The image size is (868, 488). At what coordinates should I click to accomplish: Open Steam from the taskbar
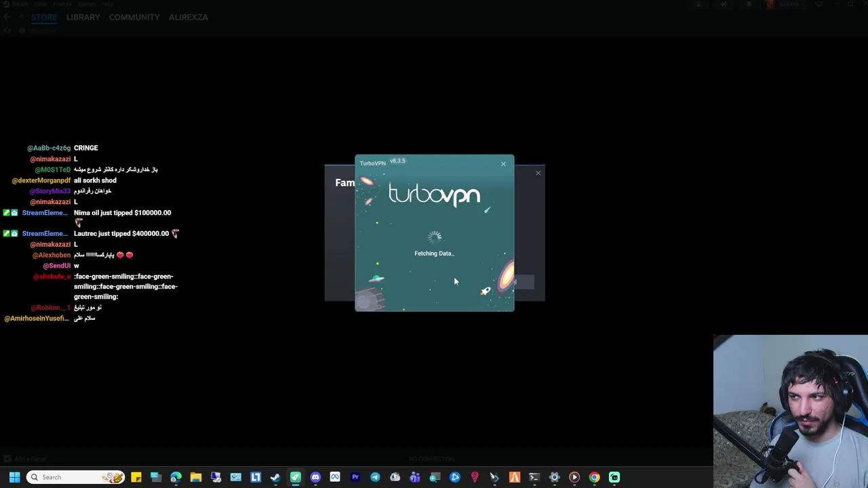[x=275, y=477]
